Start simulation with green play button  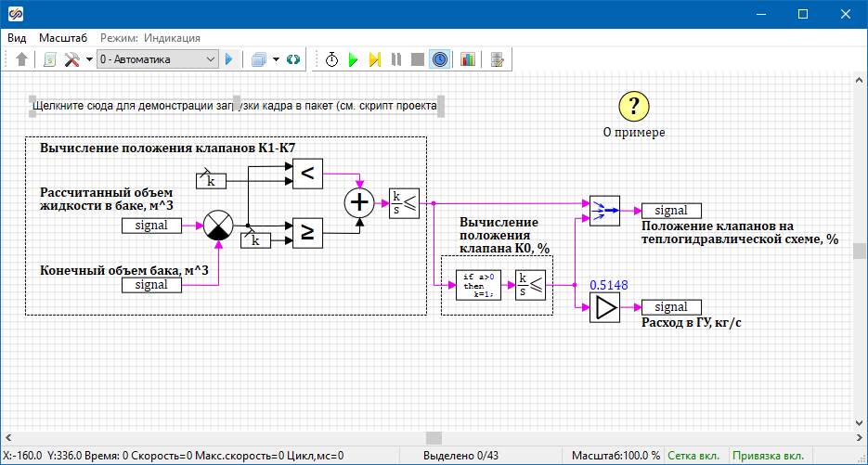click(x=353, y=59)
